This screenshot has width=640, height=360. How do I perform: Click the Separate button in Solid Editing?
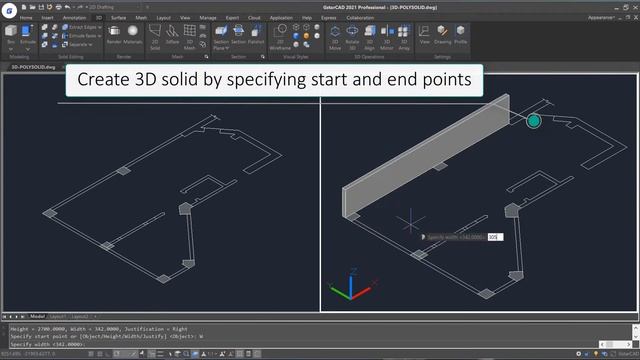pos(75,44)
